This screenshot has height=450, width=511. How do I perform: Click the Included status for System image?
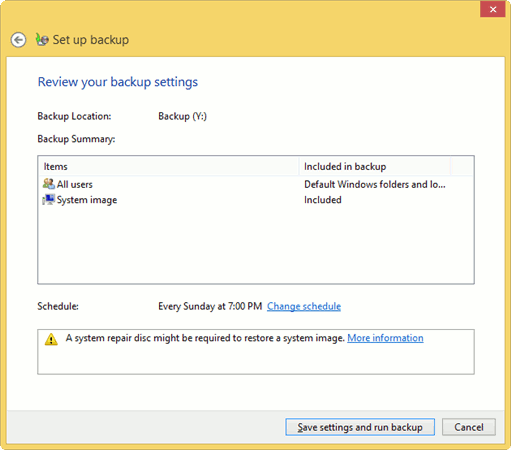click(323, 200)
